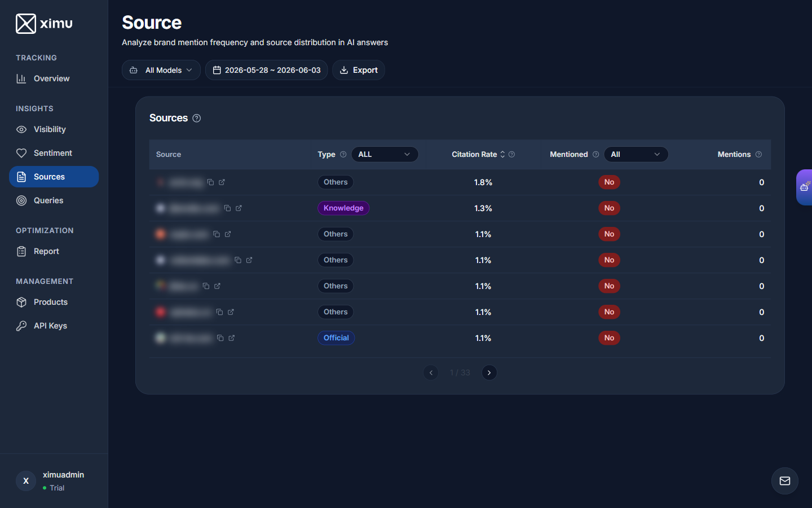Open external link in the Official row

(232, 338)
